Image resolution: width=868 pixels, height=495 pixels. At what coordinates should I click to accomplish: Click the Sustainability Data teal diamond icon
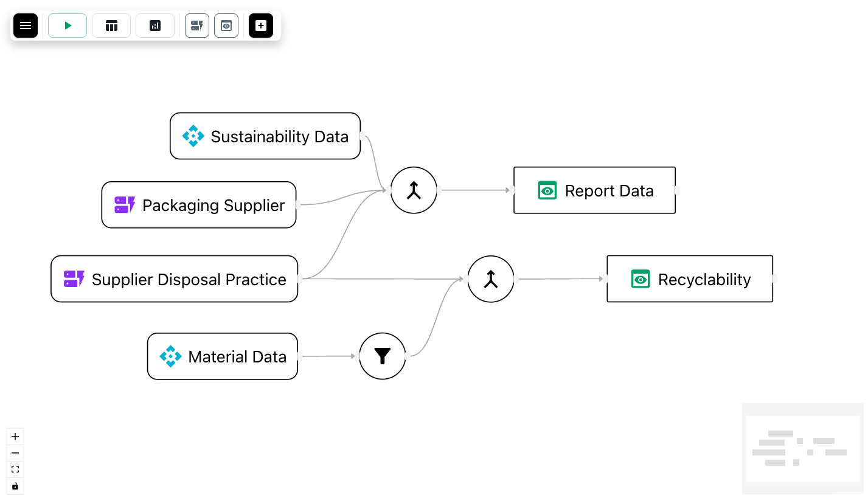click(193, 136)
